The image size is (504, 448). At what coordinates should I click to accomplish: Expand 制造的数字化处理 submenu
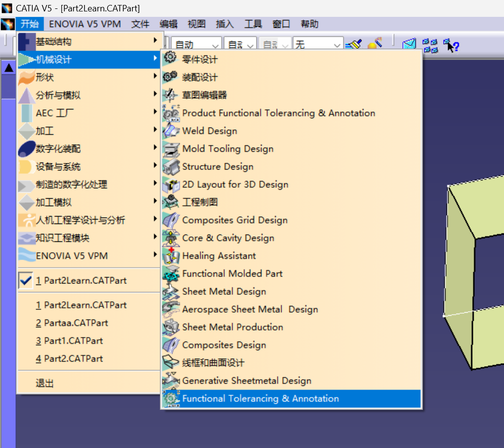89,184
